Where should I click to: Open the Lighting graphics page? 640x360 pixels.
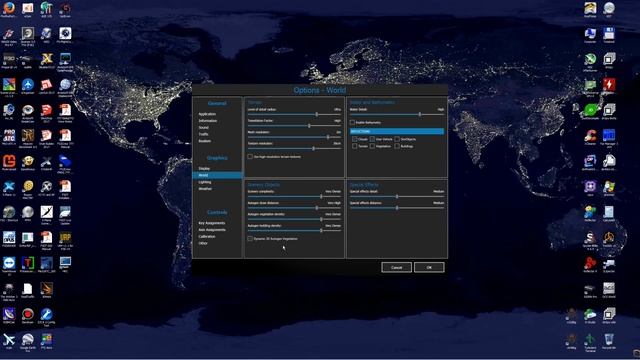[205, 182]
